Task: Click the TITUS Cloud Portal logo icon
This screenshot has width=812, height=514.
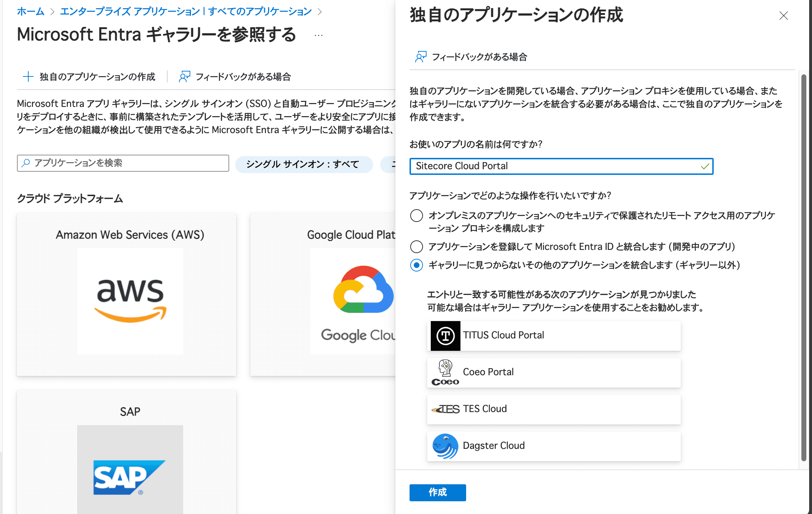Action: (445, 336)
